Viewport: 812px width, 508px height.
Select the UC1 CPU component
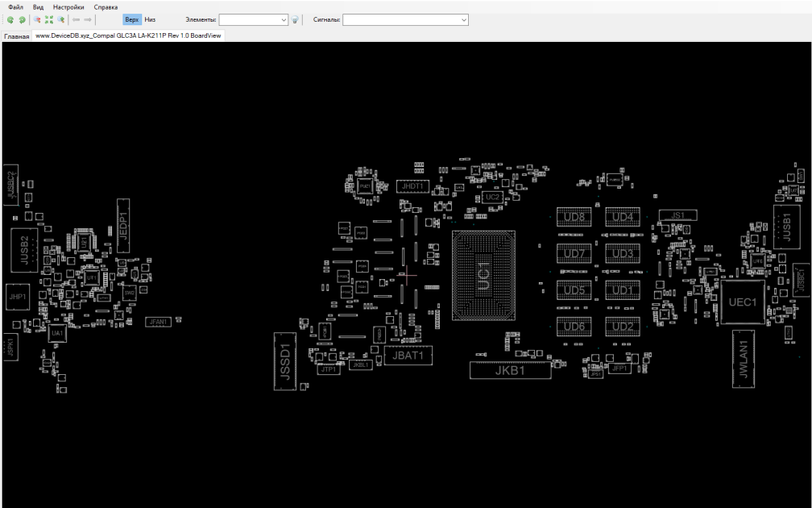coord(483,275)
